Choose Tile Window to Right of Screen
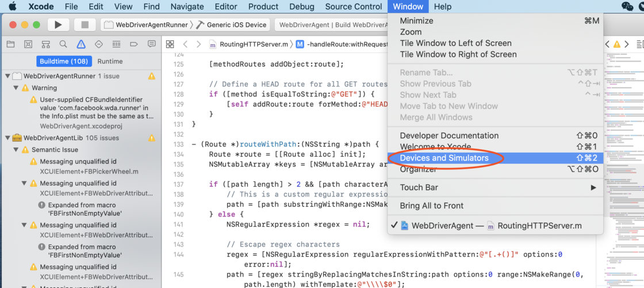 (x=495, y=54)
